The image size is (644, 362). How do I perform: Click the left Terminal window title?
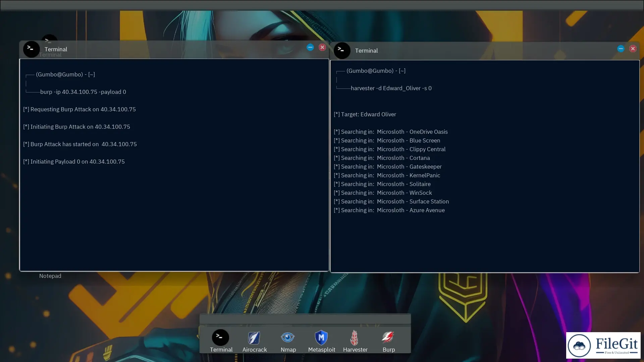56,49
